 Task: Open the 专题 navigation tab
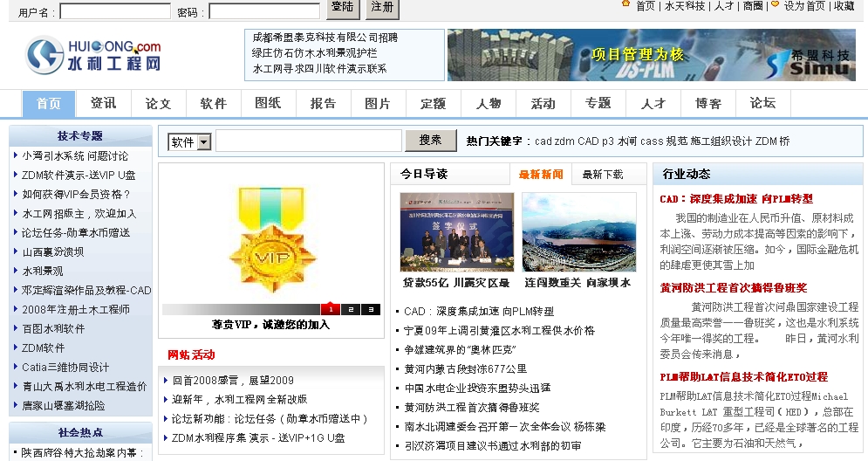pos(598,104)
